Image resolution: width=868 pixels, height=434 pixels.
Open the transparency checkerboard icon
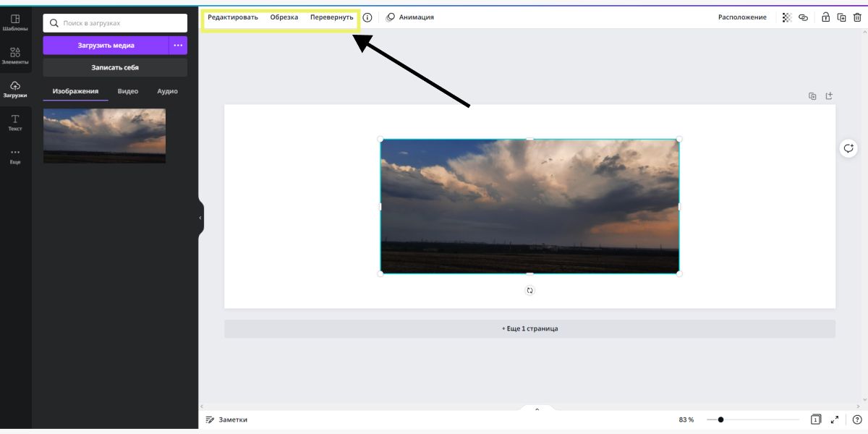click(787, 17)
